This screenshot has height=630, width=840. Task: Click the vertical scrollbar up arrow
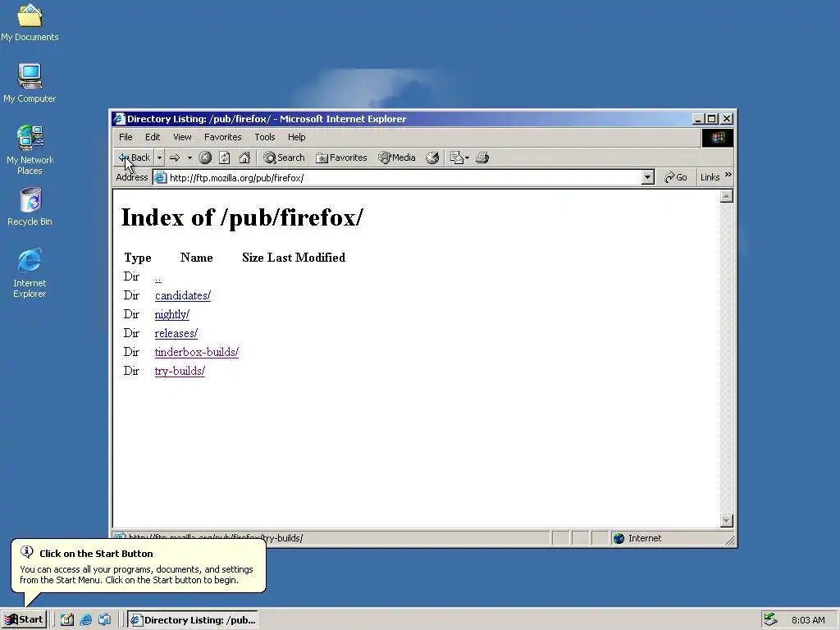click(x=727, y=196)
